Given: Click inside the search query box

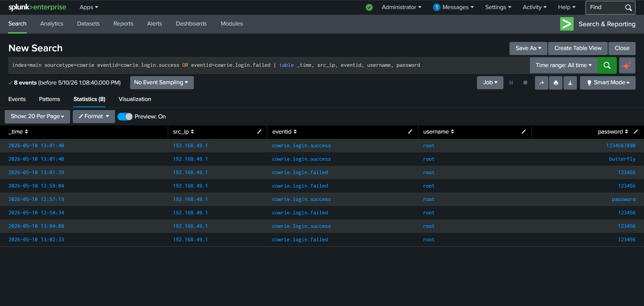Looking at the screenshot, I should [x=268, y=65].
